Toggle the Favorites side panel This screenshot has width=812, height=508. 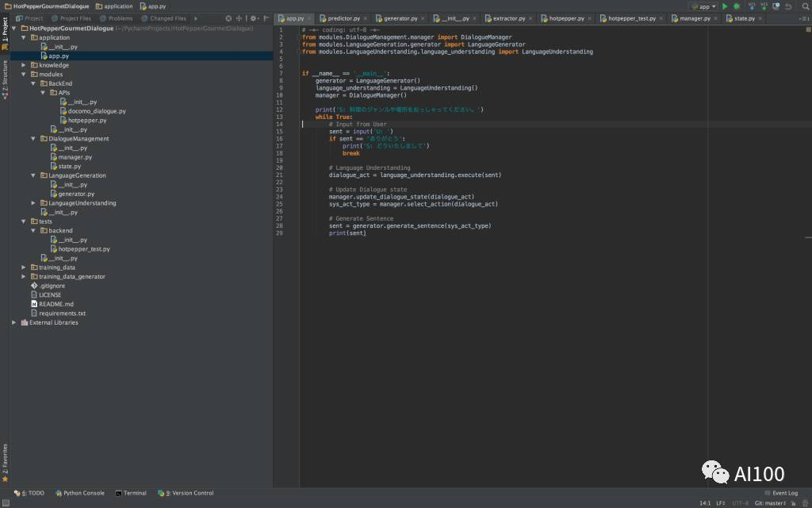[x=5, y=463]
